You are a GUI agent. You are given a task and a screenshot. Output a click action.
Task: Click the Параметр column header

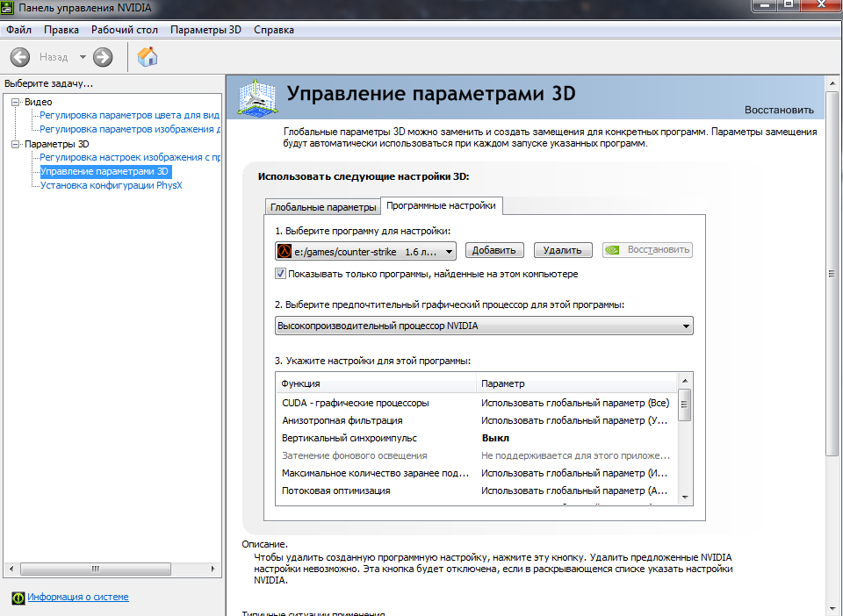[576, 383]
